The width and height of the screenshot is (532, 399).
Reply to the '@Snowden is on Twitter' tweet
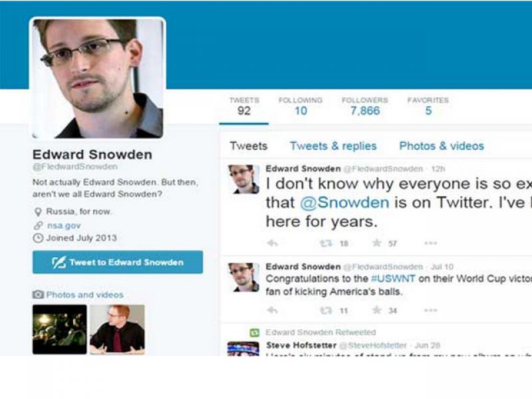point(273,243)
